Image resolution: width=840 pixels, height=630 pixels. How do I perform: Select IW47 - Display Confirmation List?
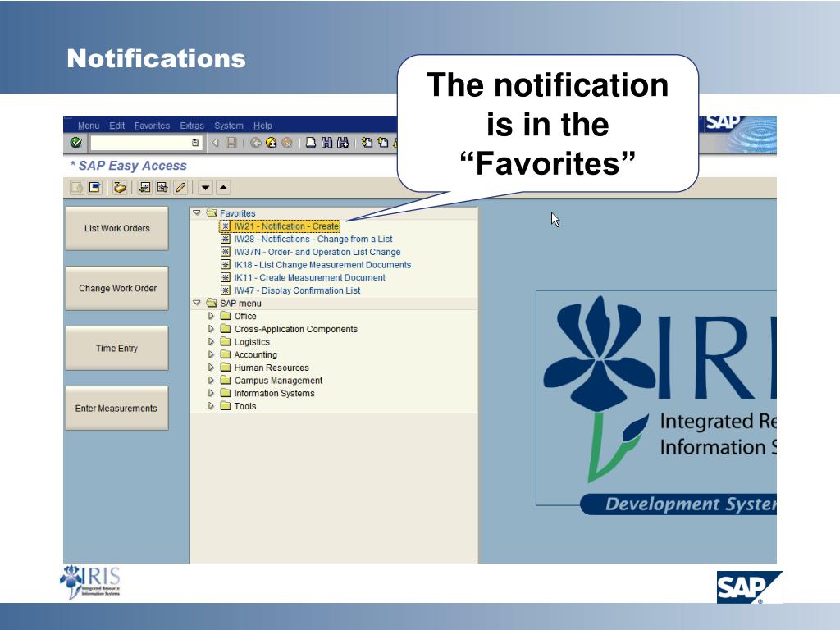(x=297, y=290)
